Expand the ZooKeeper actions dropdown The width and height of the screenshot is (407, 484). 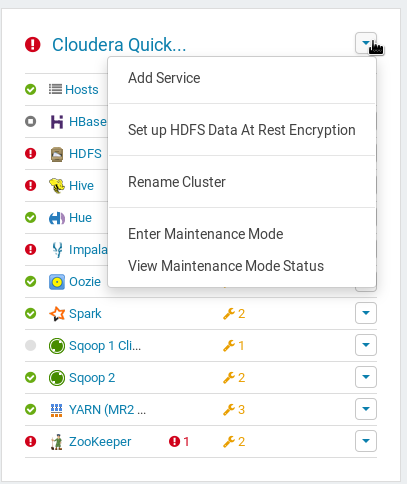coord(366,441)
